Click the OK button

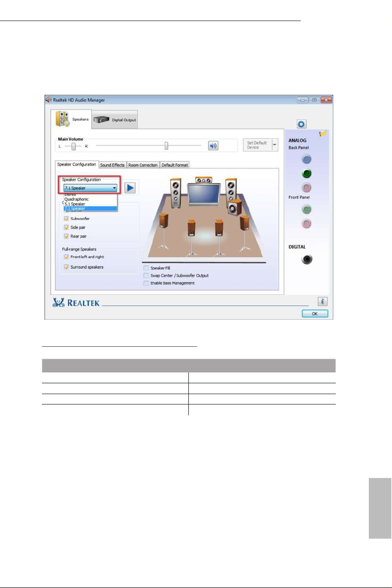(x=315, y=314)
